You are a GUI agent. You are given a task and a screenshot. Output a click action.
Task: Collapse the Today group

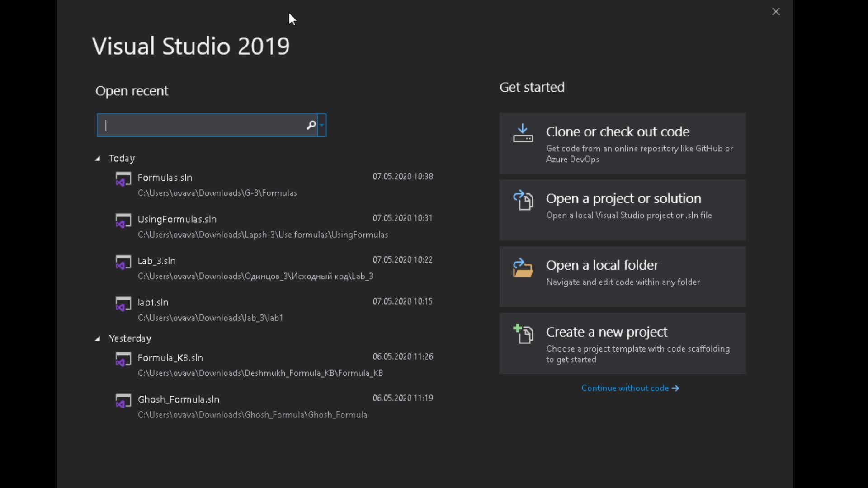click(x=97, y=159)
